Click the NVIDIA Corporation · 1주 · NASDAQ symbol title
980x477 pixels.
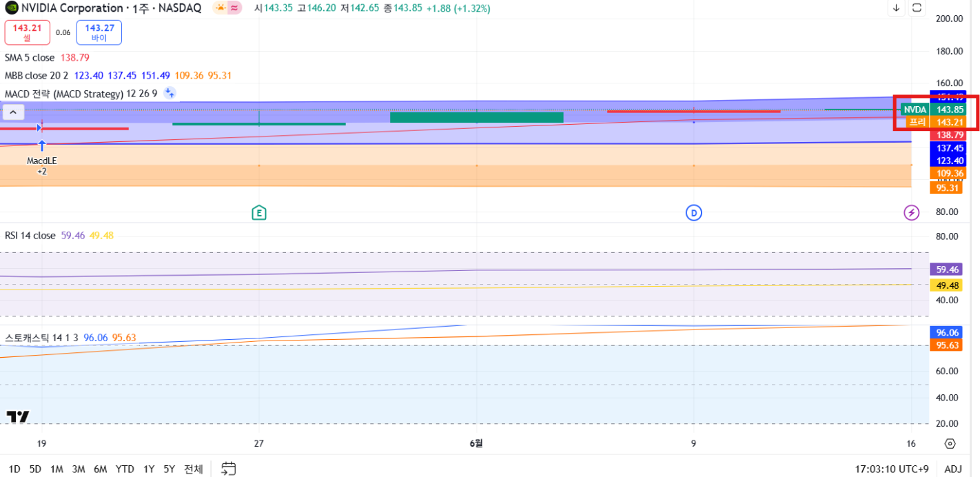point(112,8)
